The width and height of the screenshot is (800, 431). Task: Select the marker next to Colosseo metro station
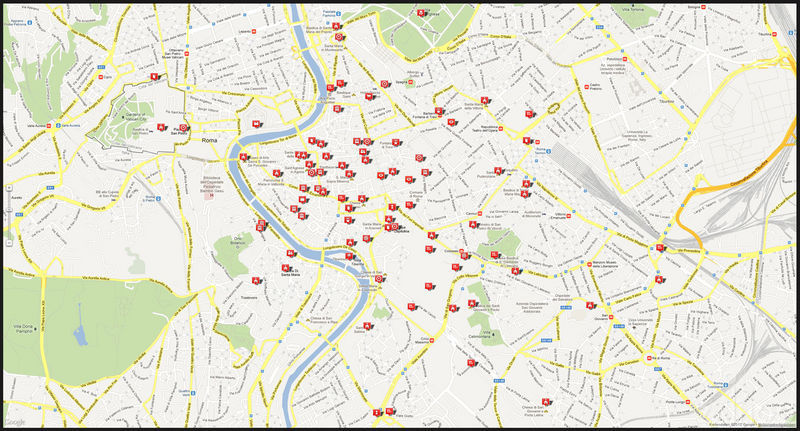point(465,255)
